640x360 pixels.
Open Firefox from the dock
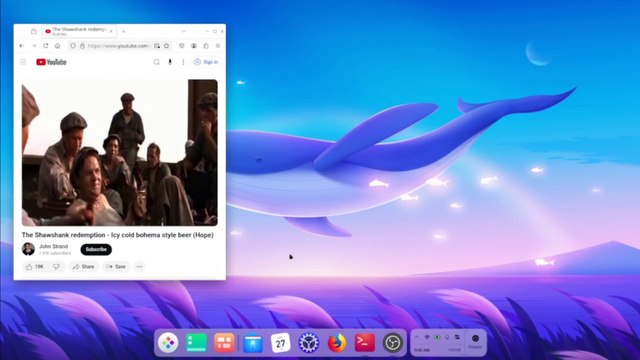(x=337, y=342)
